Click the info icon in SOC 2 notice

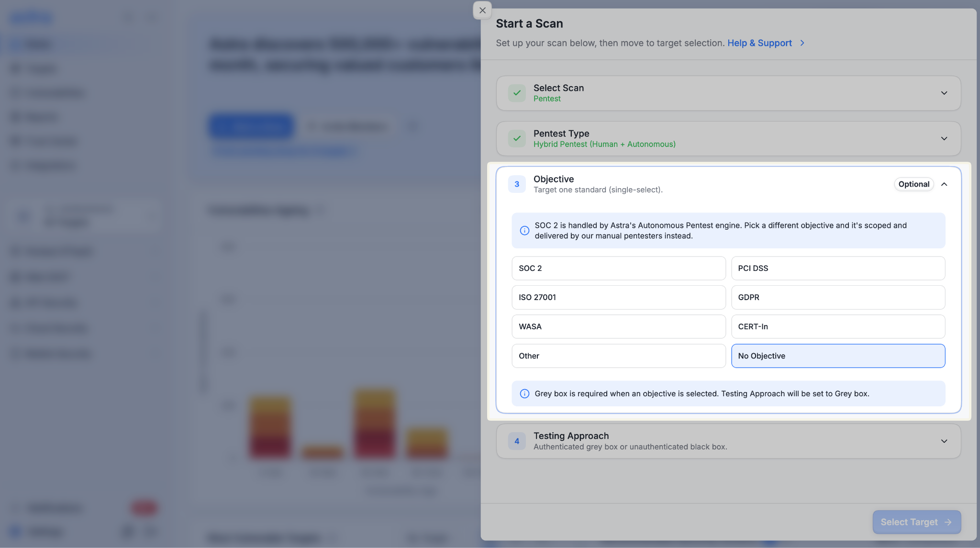[524, 231]
